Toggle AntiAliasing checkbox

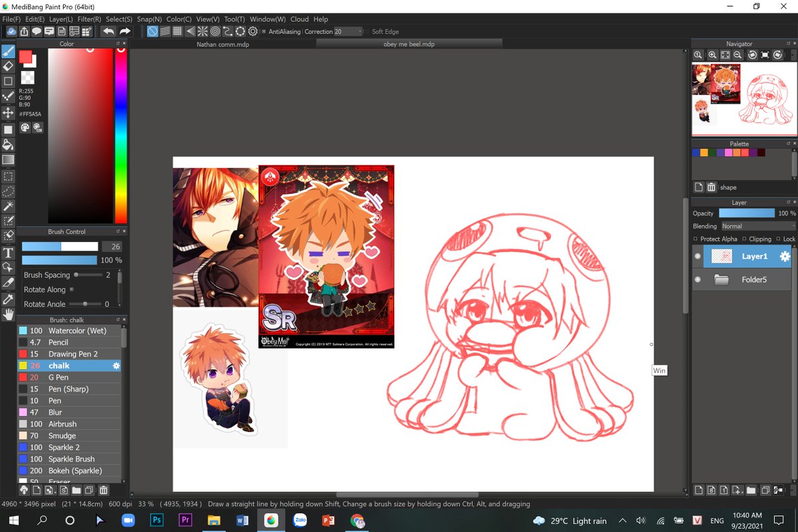263,31
